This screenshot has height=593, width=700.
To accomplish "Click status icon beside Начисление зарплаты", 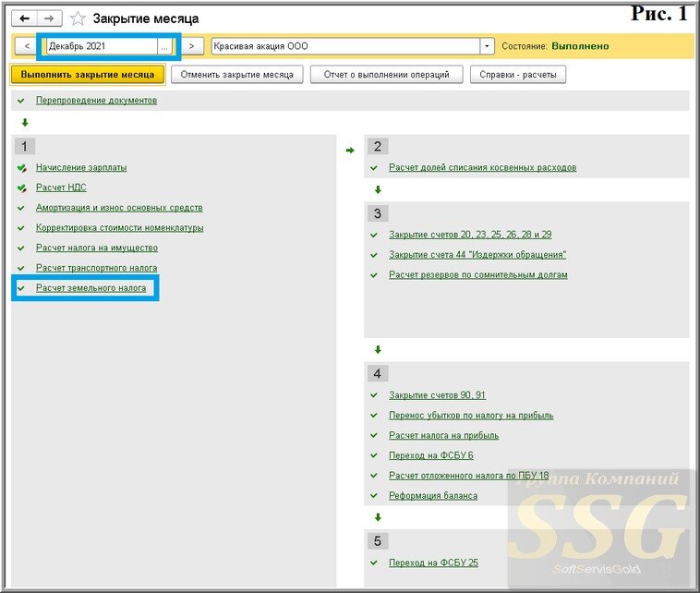I will coord(21,168).
